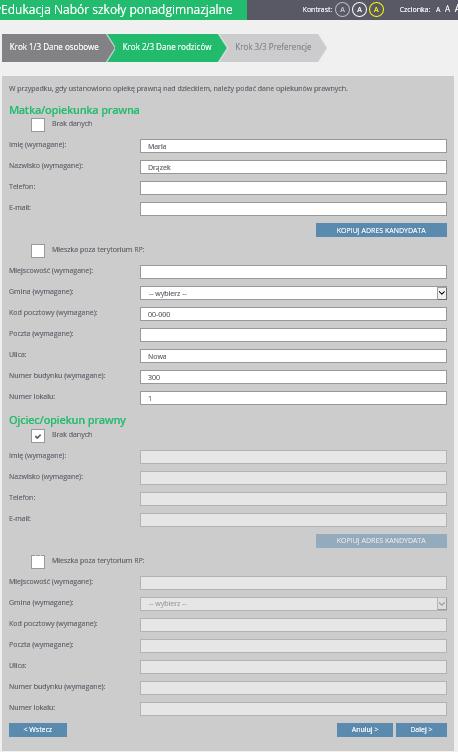Untick father's Brak danych checkbox
The image size is (458, 752).
[x=38, y=435]
